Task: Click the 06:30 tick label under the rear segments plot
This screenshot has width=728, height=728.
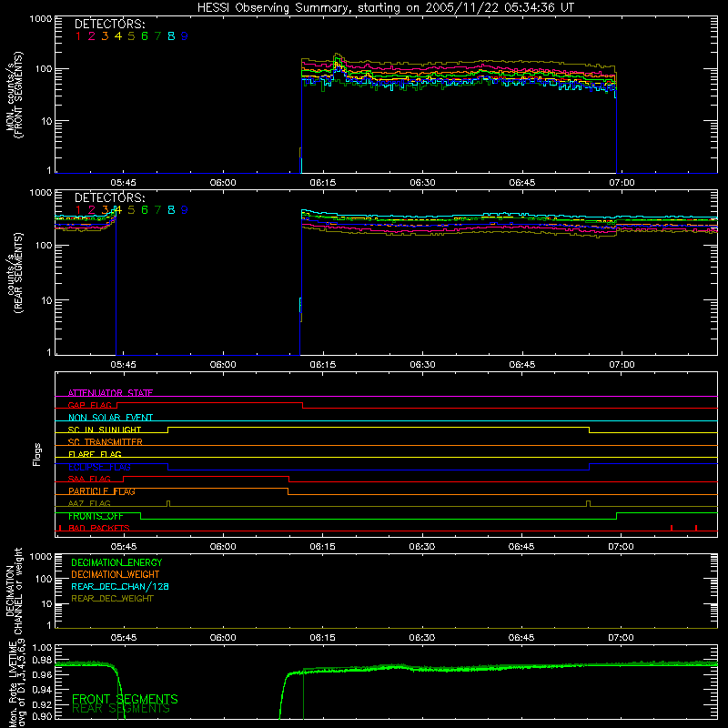Action: click(422, 365)
